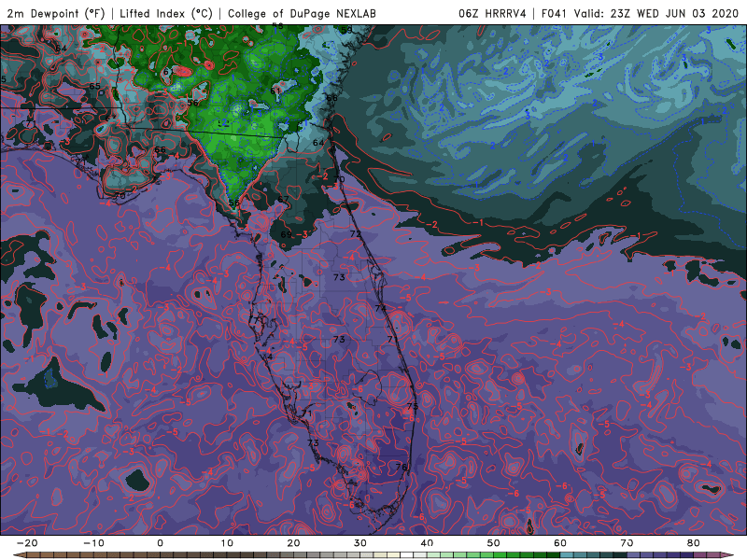The width and height of the screenshot is (747, 560).
Task: Click the '76' dewpoint value on map
Action: (402, 468)
